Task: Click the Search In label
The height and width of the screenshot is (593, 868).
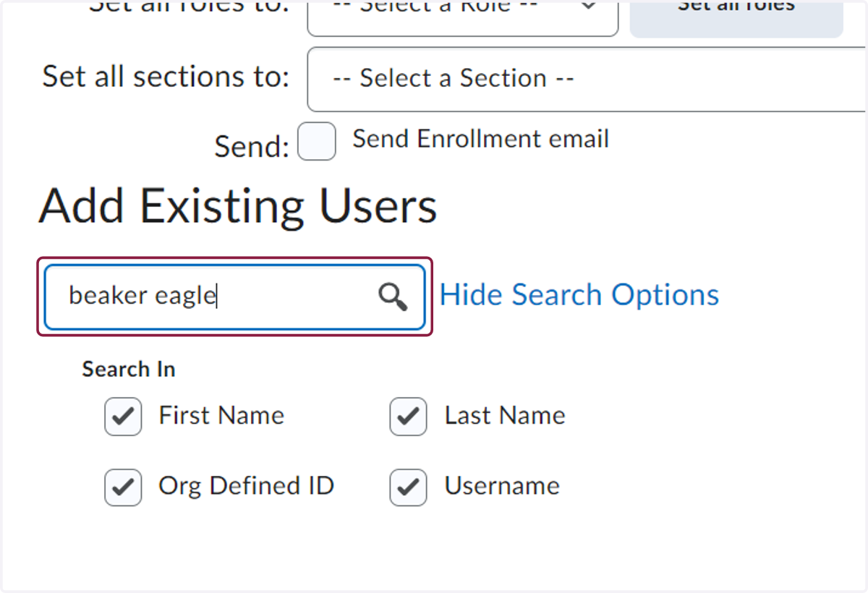Action: pos(129,370)
